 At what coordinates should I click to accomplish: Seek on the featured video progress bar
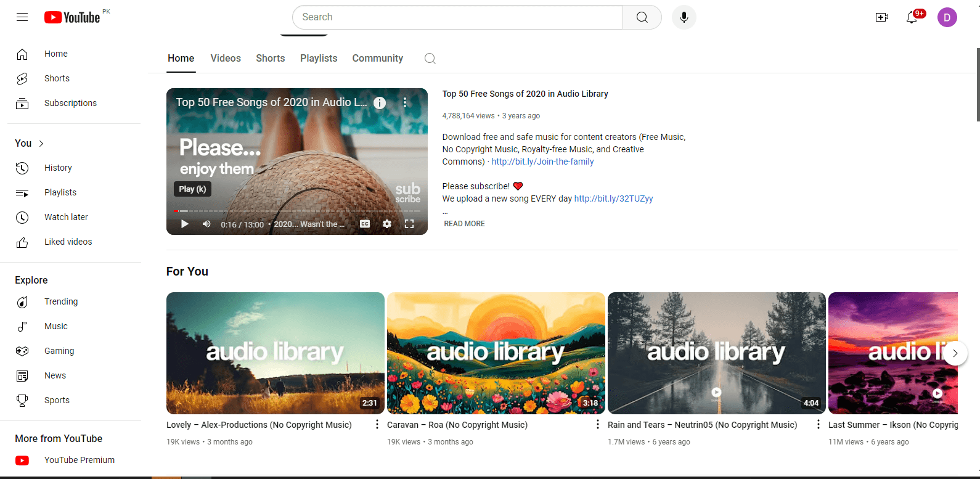[297, 211]
